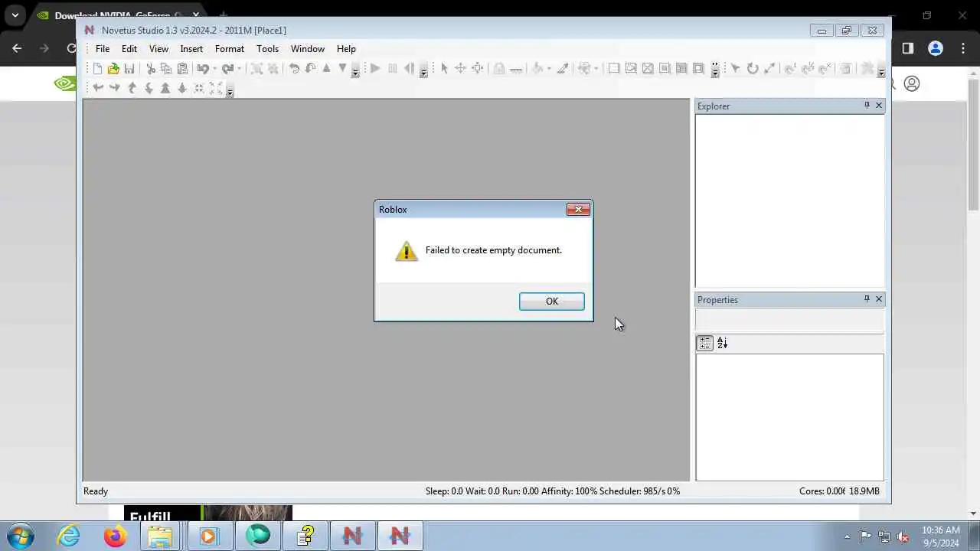This screenshot has width=980, height=551.
Task: Click the up triangle toolbar icon
Action: 326,69
